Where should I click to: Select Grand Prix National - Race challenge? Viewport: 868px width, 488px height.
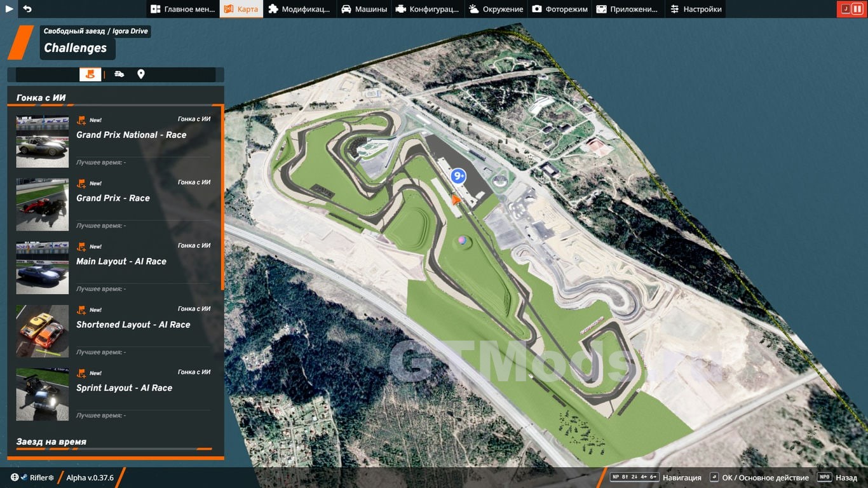tap(131, 135)
